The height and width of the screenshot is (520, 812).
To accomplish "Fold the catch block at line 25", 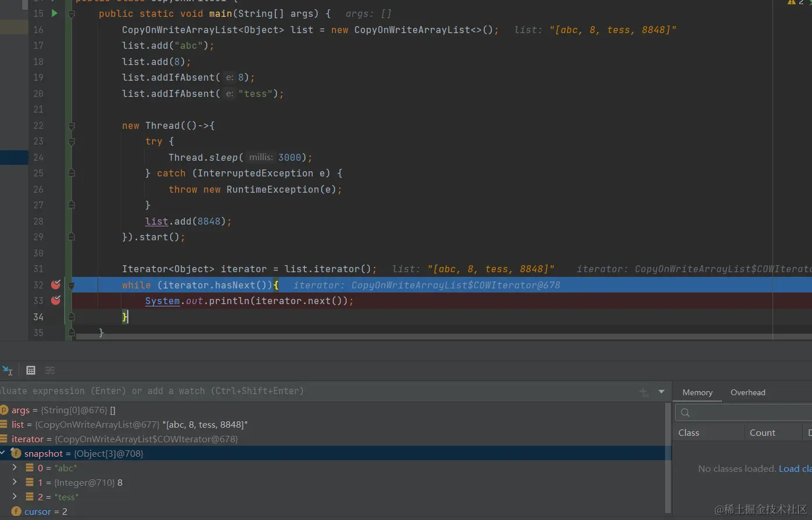I will click(x=71, y=173).
